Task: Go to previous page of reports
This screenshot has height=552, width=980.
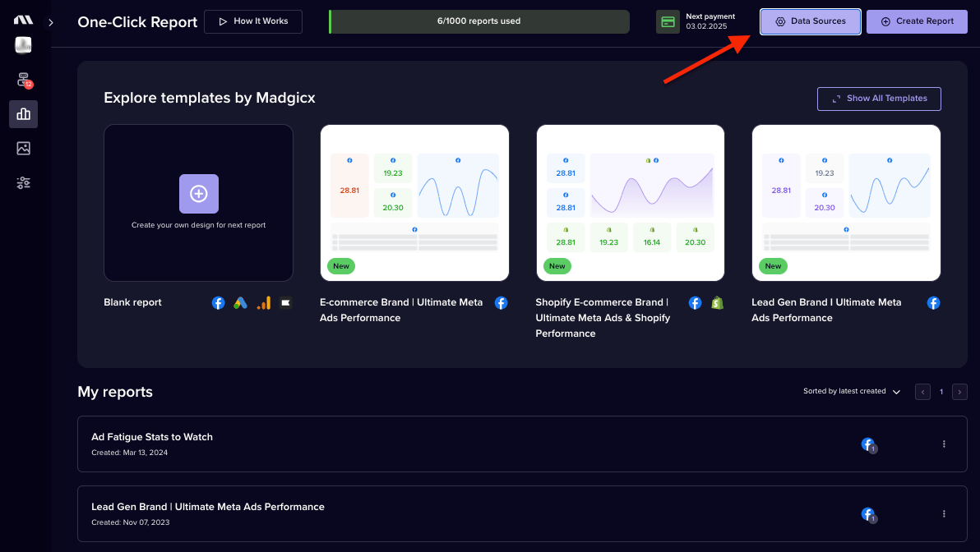Action: [922, 392]
